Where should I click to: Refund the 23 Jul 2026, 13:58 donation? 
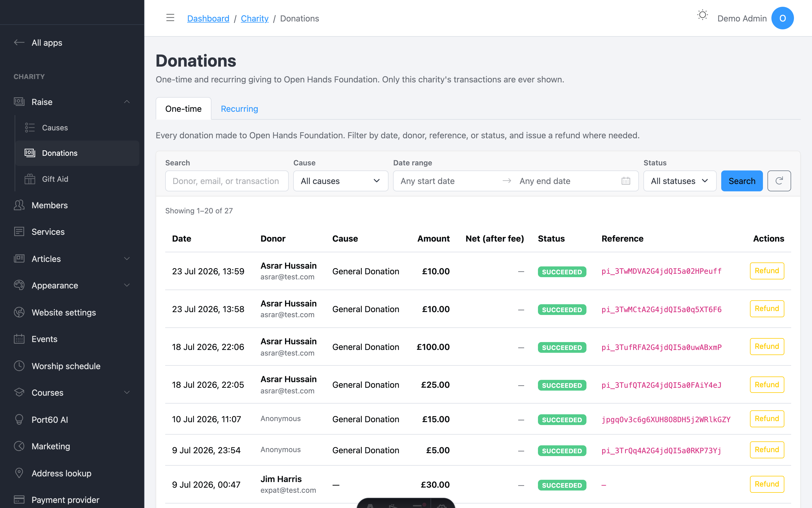click(767, 308)
